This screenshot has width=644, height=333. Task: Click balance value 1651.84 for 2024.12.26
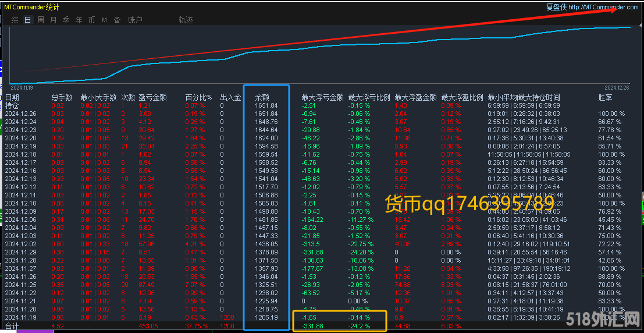point(266,114)
